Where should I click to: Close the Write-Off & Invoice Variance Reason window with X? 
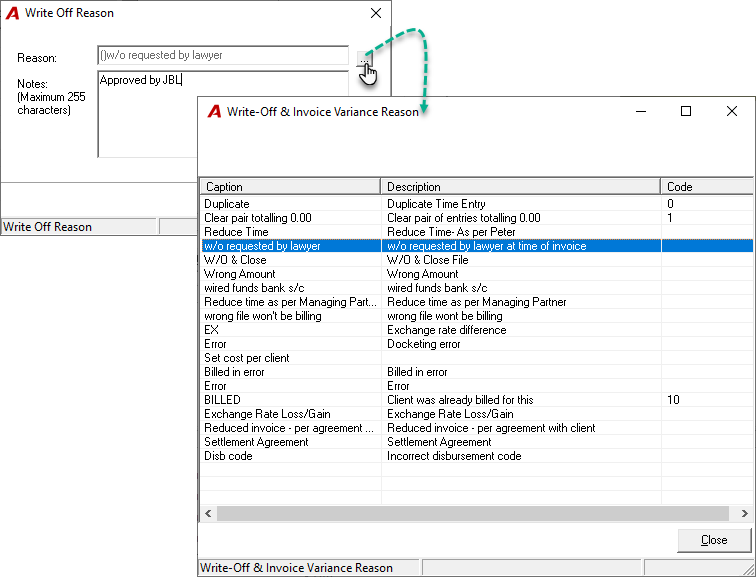pos(731,111)
